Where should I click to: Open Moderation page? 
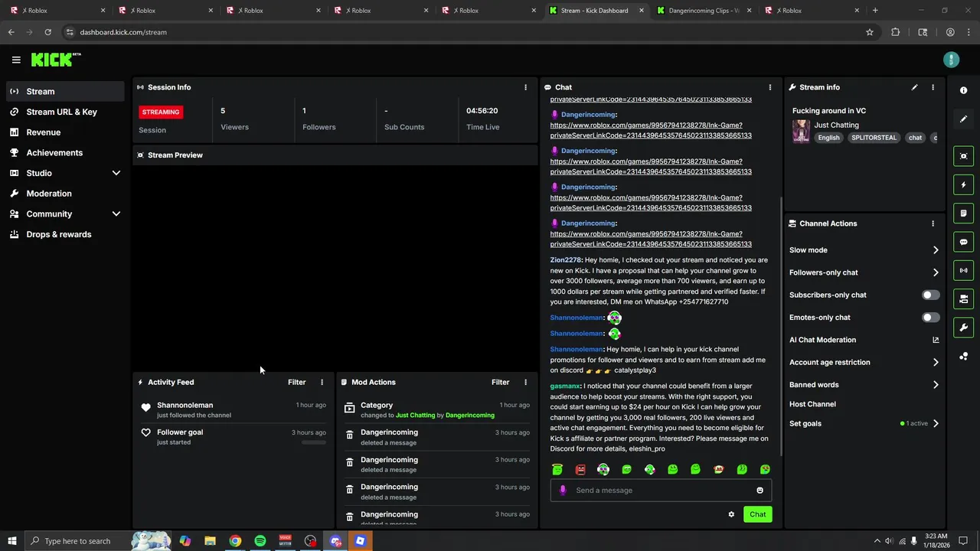(x=65, y=194)
